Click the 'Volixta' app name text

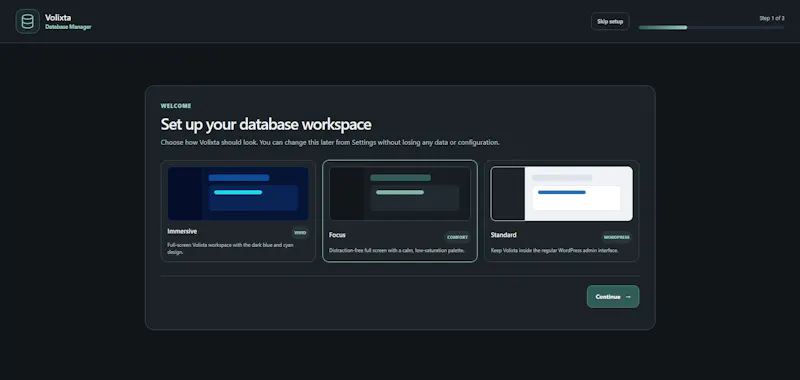58,18
